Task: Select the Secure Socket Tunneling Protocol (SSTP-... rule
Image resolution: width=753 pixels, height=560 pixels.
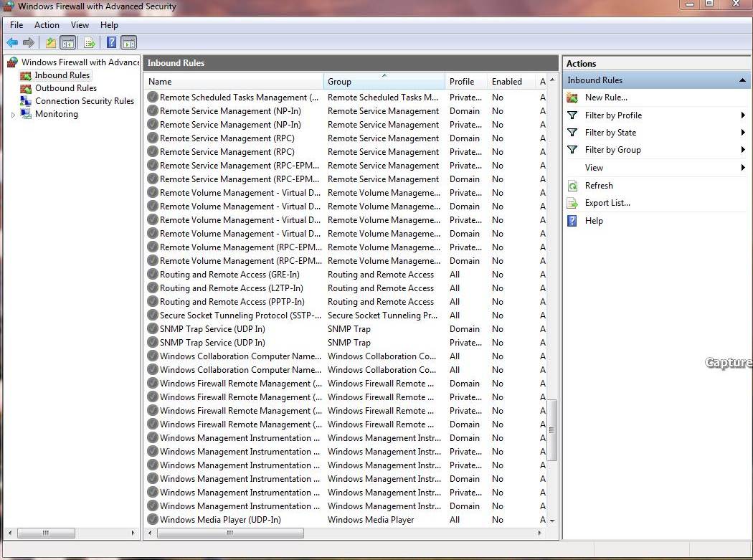Action: [x=240, y=315]
